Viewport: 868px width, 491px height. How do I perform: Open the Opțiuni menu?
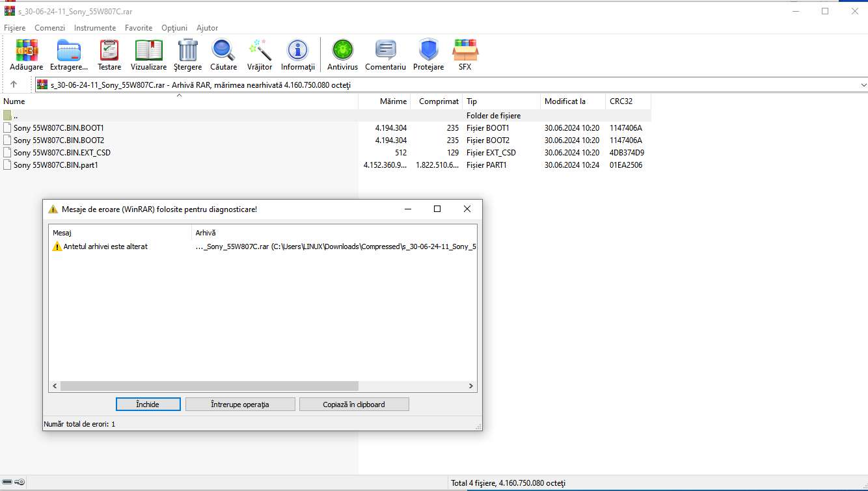(174, 28)
